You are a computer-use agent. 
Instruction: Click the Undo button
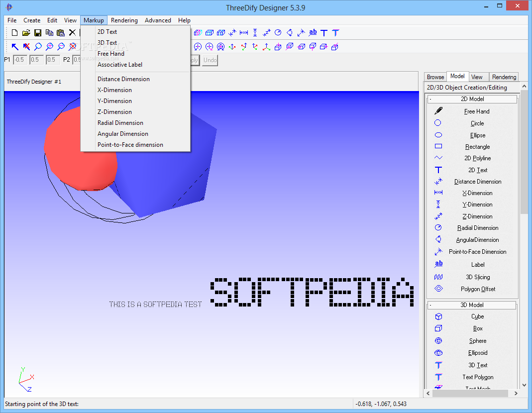pyautogui.click(x=210, y=60)
